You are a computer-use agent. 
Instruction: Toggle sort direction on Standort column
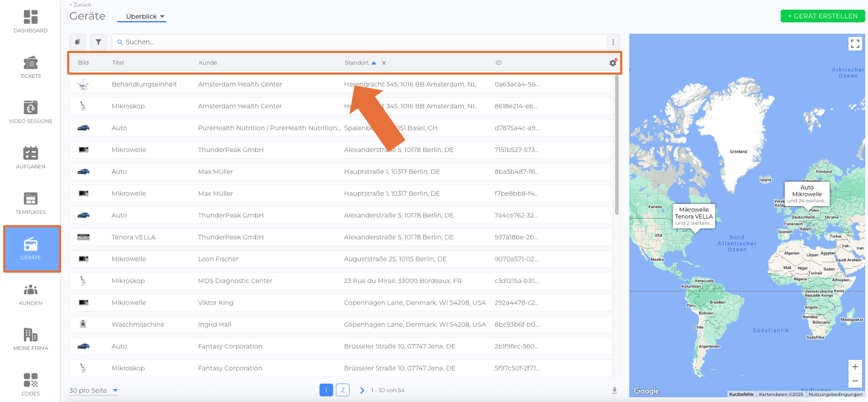pyautogui.click(x=373, y=63)
